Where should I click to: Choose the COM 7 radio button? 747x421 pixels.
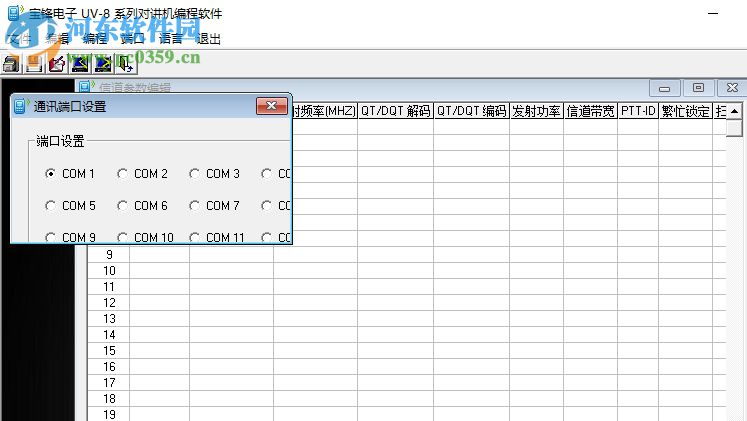[194, 206]
